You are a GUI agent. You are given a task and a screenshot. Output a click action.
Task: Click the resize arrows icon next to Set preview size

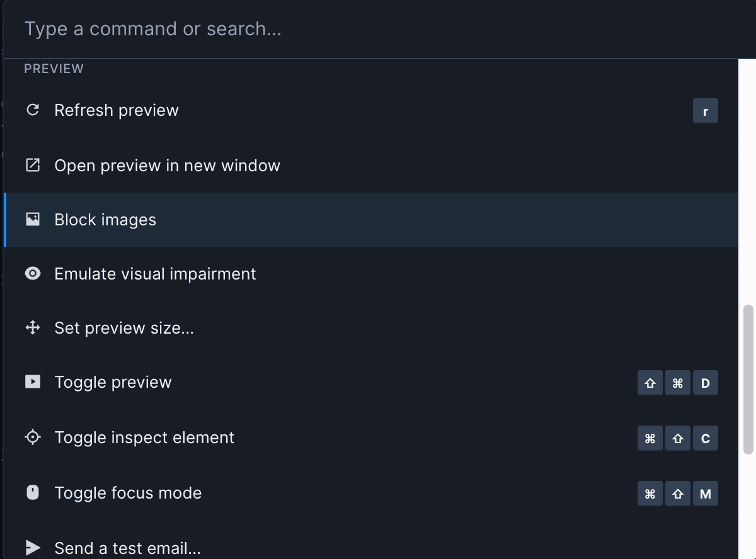click(x=32, y=327)
